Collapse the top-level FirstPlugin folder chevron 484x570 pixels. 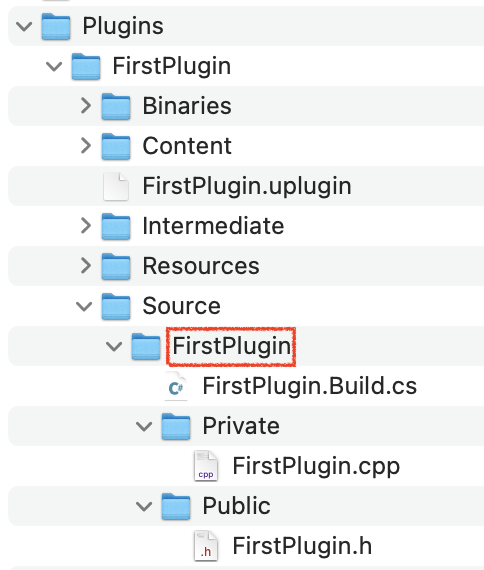[x=54, y=66]
